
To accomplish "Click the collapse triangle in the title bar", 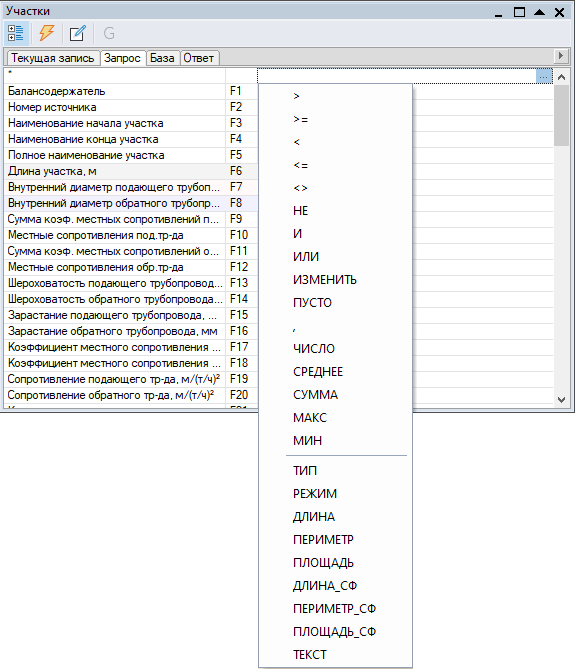I will (540, 12).
